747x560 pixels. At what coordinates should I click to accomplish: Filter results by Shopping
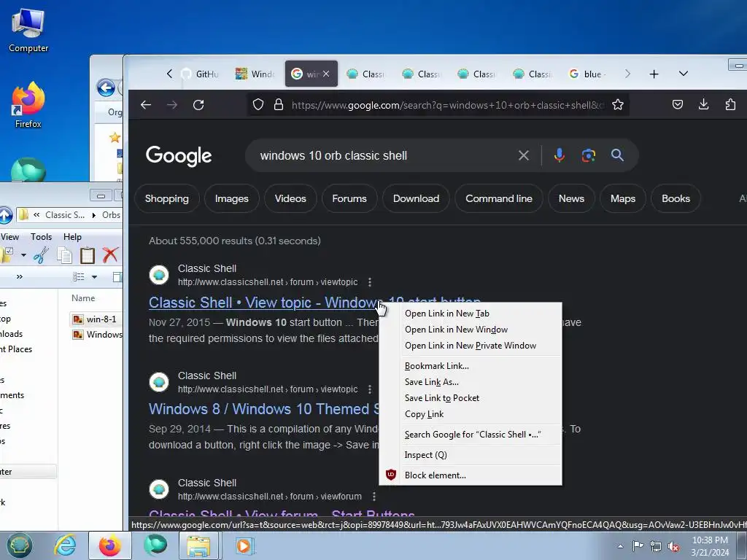click(x=167, y=198)
